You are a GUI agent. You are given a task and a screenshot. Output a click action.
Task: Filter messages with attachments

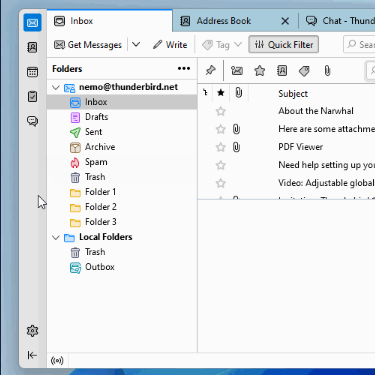tap(327, 71)
